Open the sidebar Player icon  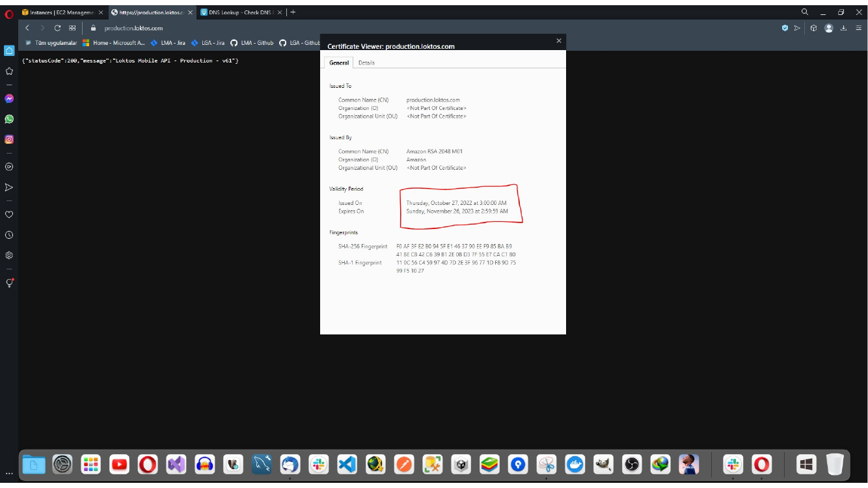(9, 167)
